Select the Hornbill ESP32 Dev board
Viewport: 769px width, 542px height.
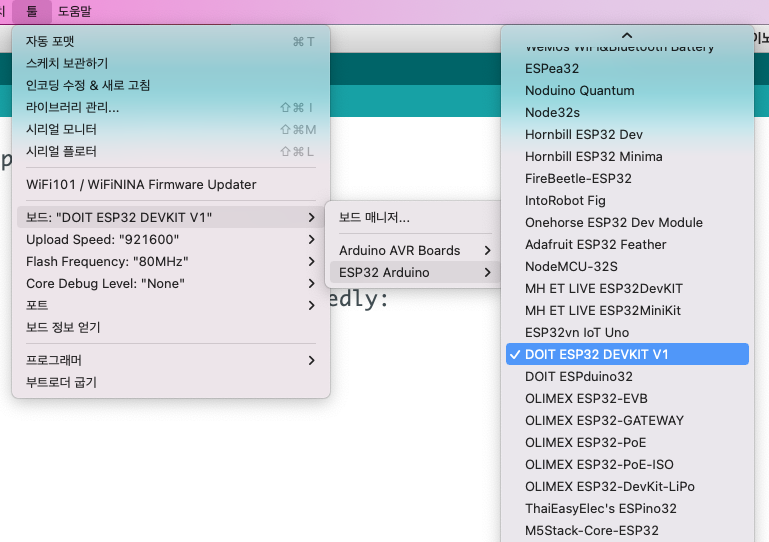coord(627,135)
